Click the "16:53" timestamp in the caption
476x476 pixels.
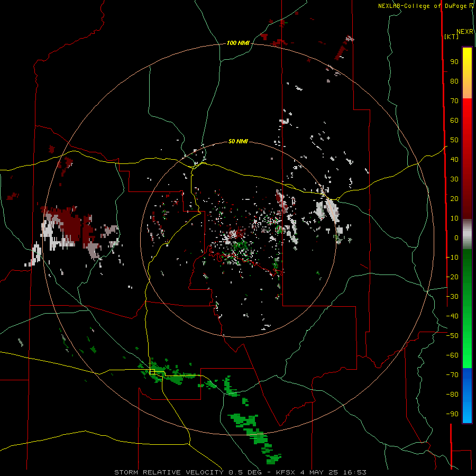(355, 472)
